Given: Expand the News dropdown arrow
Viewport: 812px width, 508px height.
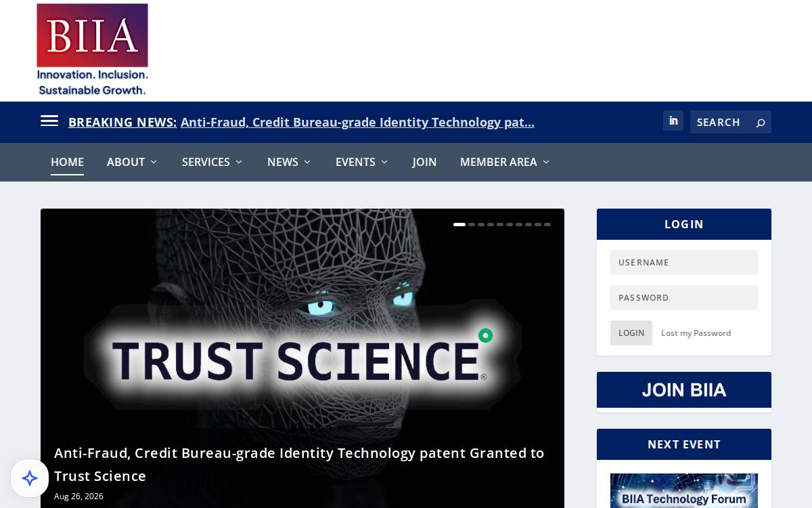Looking at the screenshot, I should (307, 162).
